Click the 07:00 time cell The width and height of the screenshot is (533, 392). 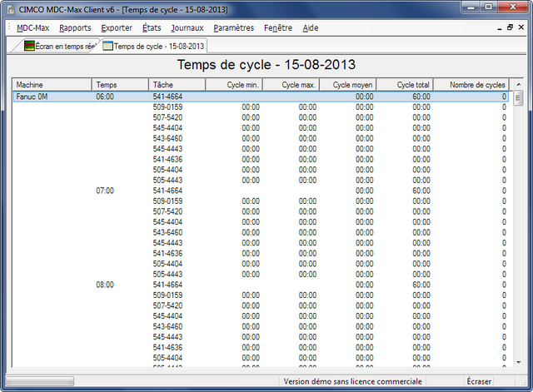point(105,191)
